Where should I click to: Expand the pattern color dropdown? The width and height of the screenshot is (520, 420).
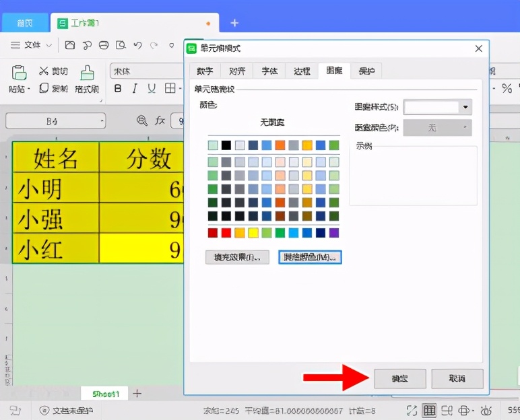[437, 128]
